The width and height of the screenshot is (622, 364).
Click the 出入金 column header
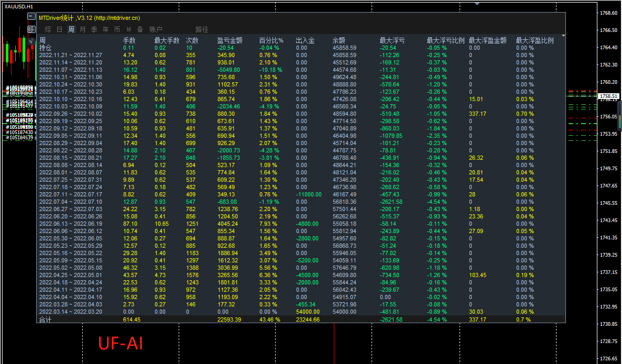coord(305,40)
